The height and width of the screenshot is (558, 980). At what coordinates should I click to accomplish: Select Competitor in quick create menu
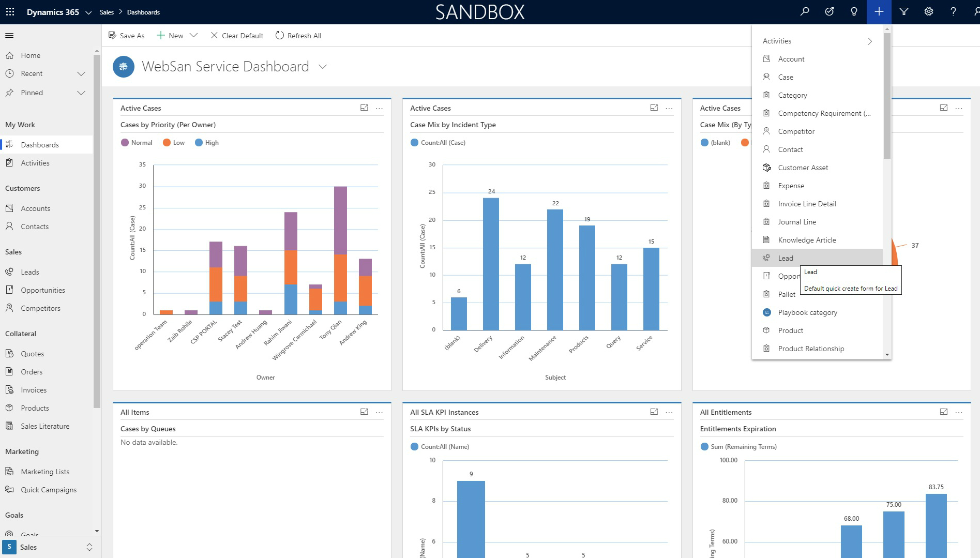click(x=817, y=131)
